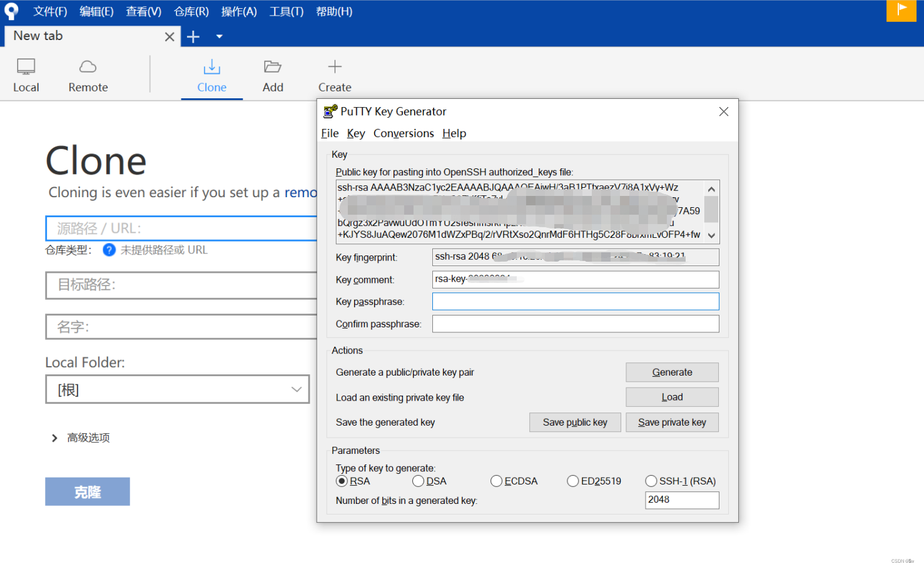Focus the Confirm passphrase field
The width and height of the screenshot is (924, 569).
[576, 324]
